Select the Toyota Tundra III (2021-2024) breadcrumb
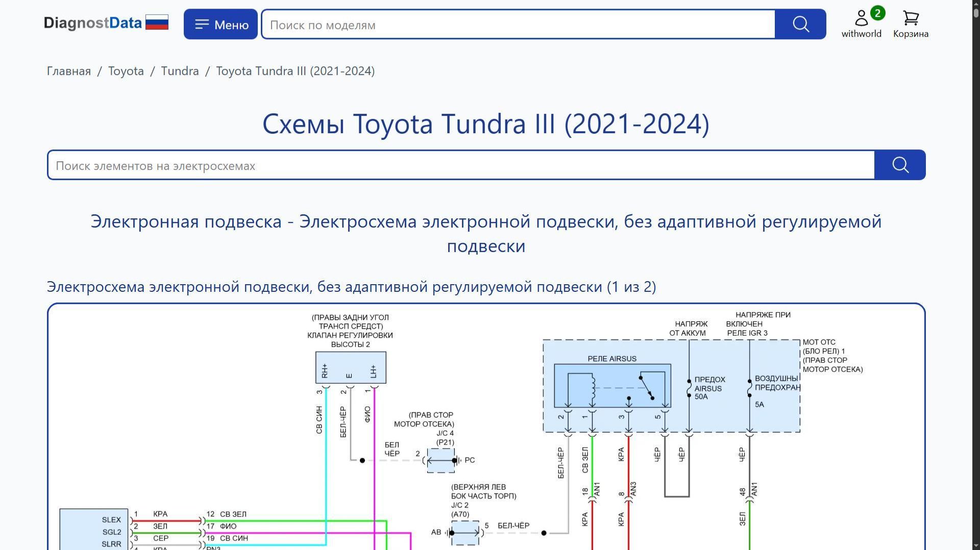The width and height of the screenshot is (980, 550). [x=296, y=71]
